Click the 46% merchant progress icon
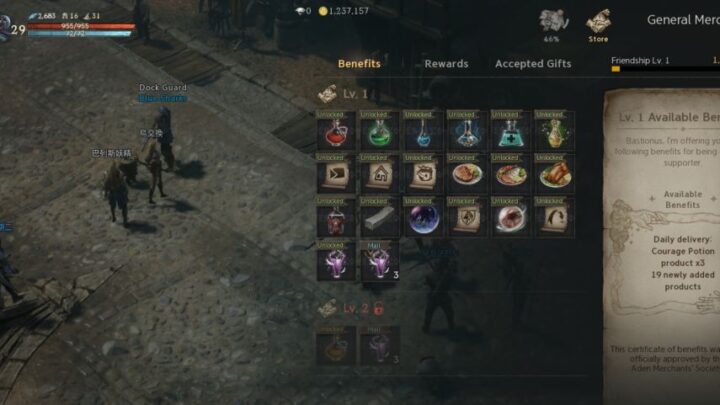This screenshot has height=405, width=720. click(552, 26)
